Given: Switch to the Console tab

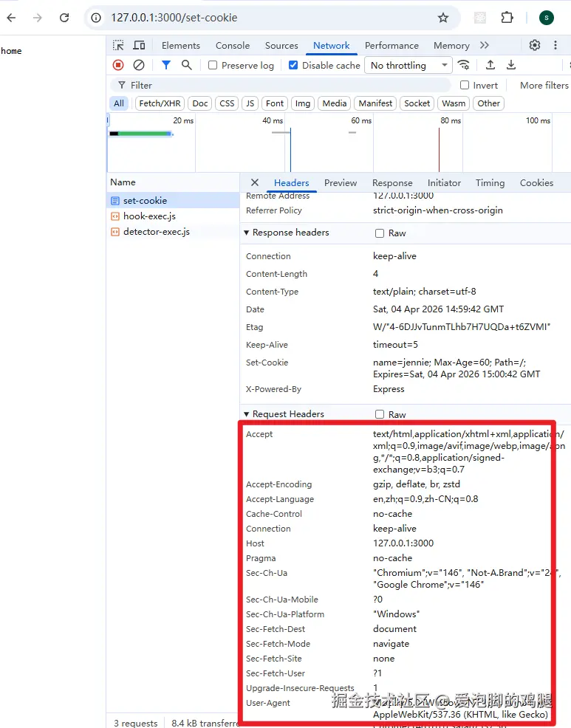Looking at the screenshot, I should 232,46.
